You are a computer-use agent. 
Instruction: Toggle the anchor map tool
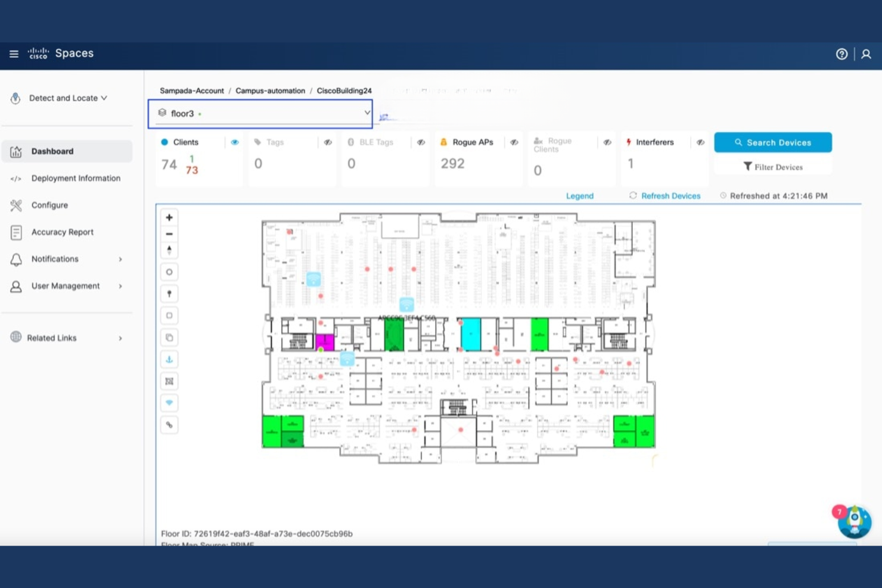point(169,359)
